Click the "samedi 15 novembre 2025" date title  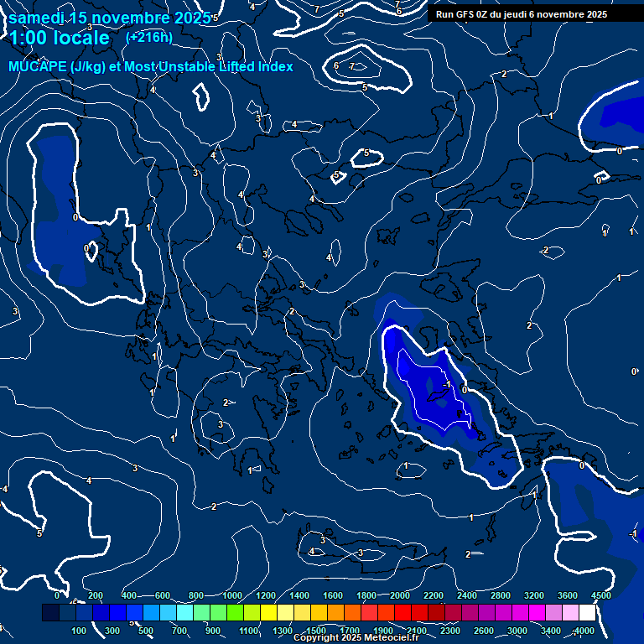109,18
